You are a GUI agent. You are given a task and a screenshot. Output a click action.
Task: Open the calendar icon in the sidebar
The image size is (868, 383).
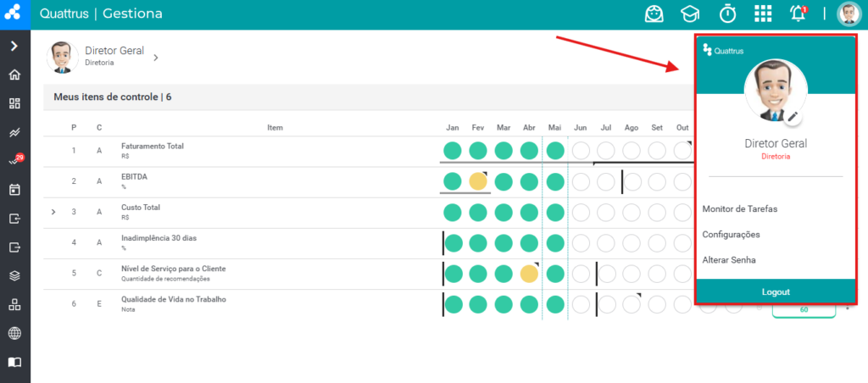pos(15,190)
